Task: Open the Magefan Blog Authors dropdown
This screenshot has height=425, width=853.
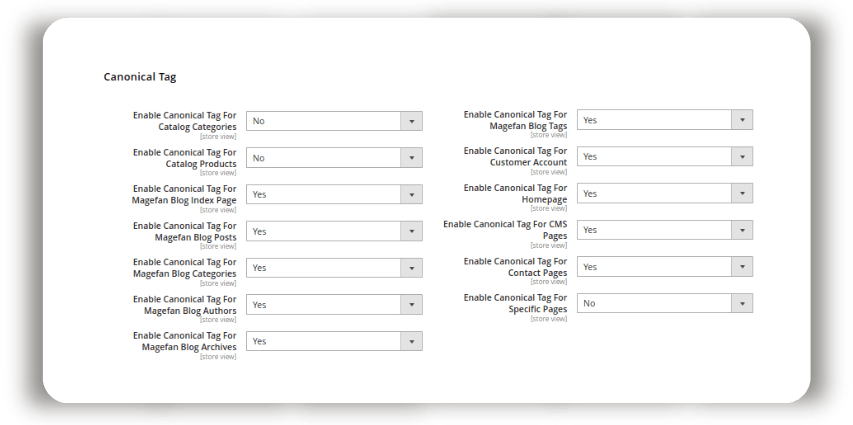Action: tap(334, 305)
